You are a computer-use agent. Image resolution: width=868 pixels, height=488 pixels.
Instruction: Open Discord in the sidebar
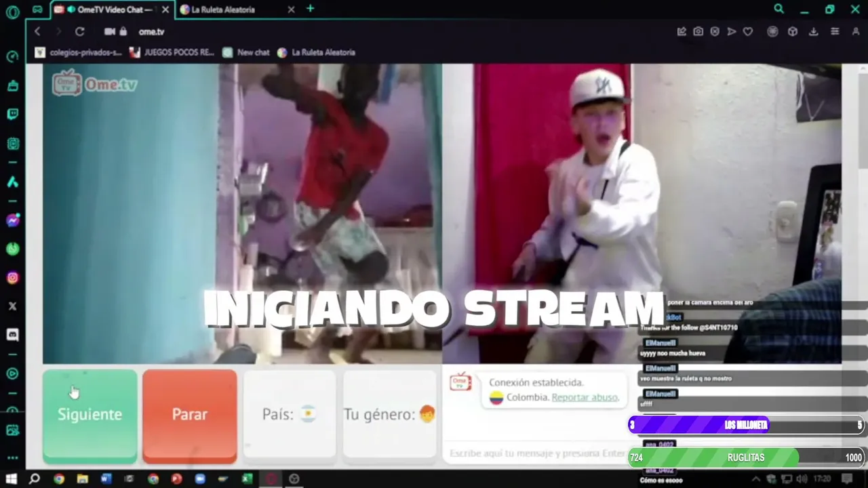(x=12, y=335)
